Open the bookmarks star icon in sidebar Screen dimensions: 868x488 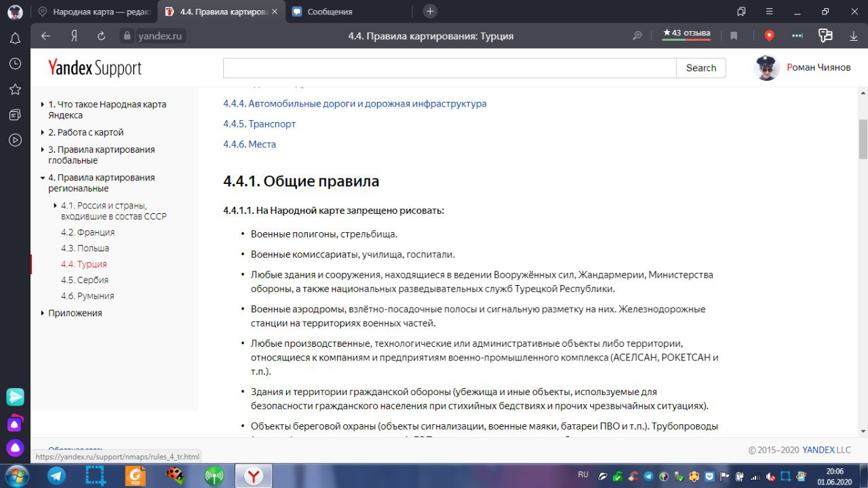15,90
